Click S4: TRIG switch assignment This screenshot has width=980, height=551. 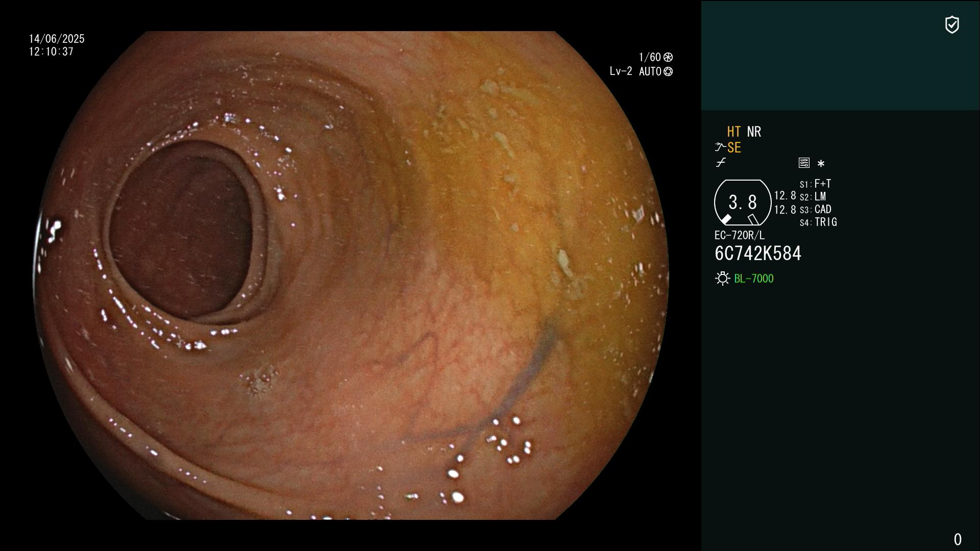click(x=818, y=222)
